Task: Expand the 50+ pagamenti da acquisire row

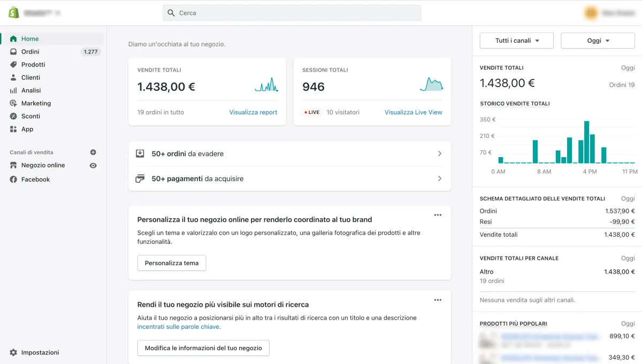Action: [x=289, y=179]
